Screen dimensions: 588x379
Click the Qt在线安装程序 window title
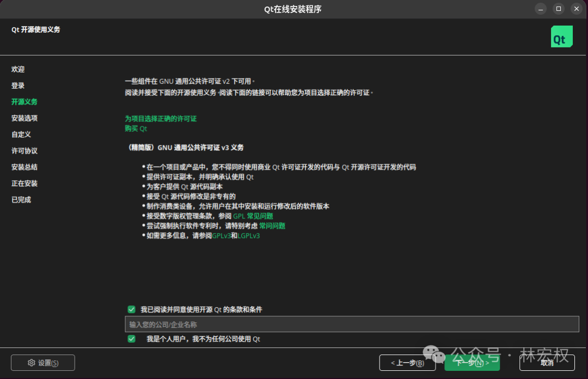[x=293, y=9]
